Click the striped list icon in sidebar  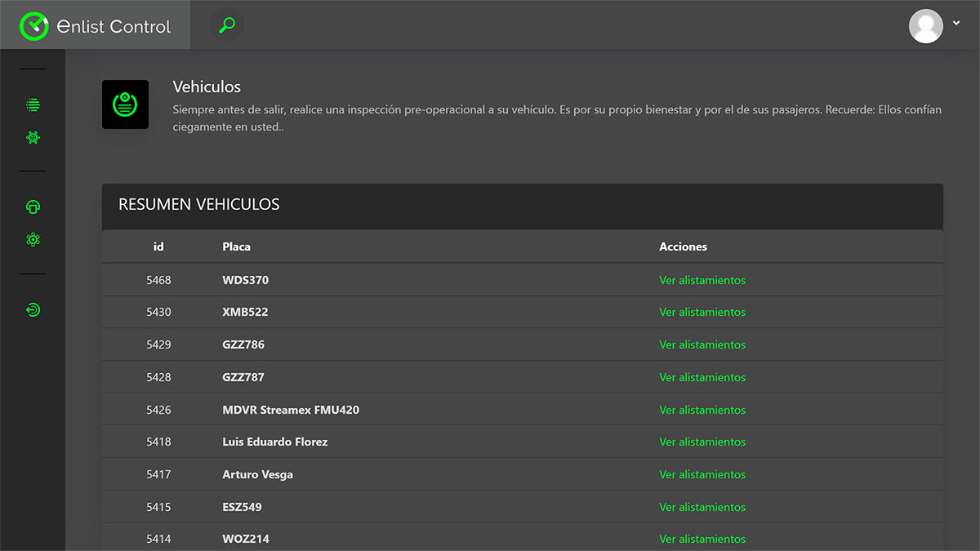point(33,104)
